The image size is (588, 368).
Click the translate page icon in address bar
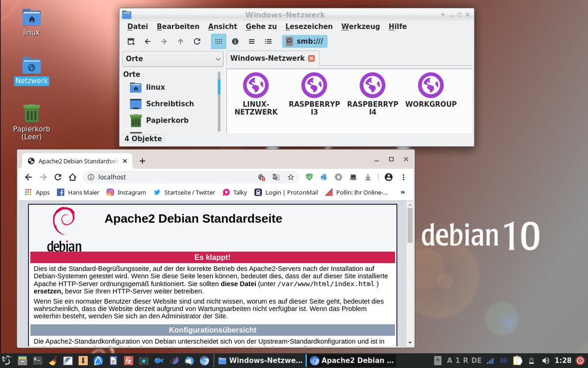276,177
